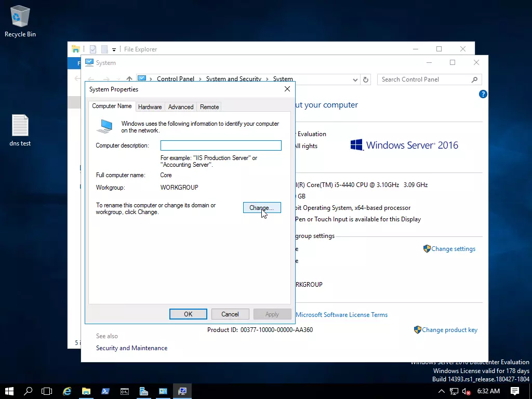Click the System window title icon
Viewport: 532px width, 399px height.
coord(89,62)
